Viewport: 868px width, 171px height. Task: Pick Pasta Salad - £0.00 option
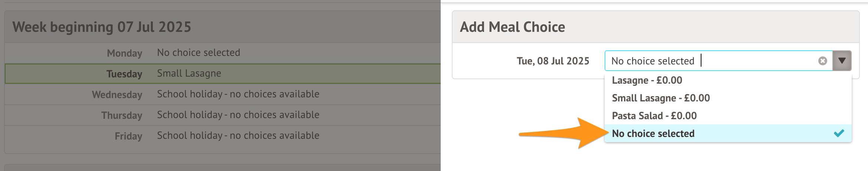(654, 116)
